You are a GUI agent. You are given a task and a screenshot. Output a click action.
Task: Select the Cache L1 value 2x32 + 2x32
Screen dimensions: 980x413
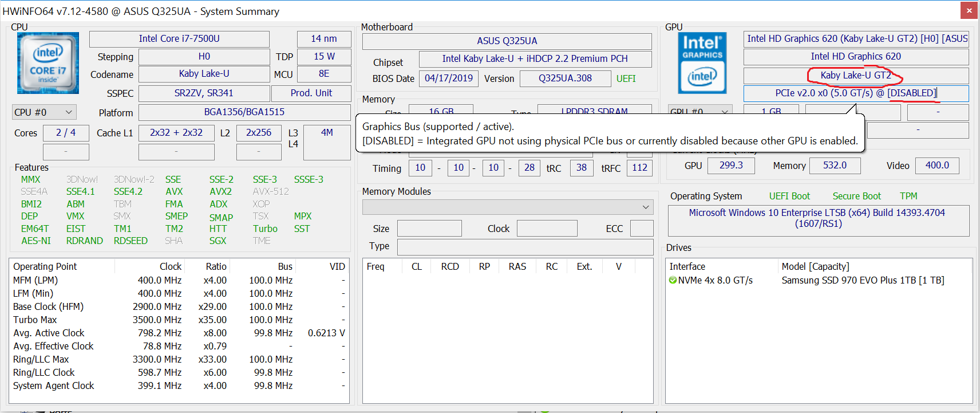tap(176, 133)
